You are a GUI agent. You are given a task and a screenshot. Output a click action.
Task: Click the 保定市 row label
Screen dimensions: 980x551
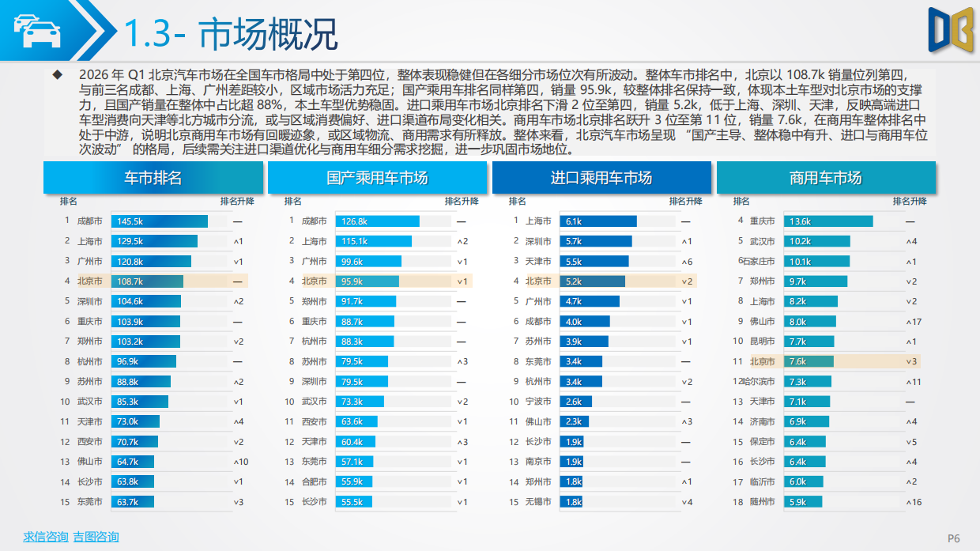[763, 442]
